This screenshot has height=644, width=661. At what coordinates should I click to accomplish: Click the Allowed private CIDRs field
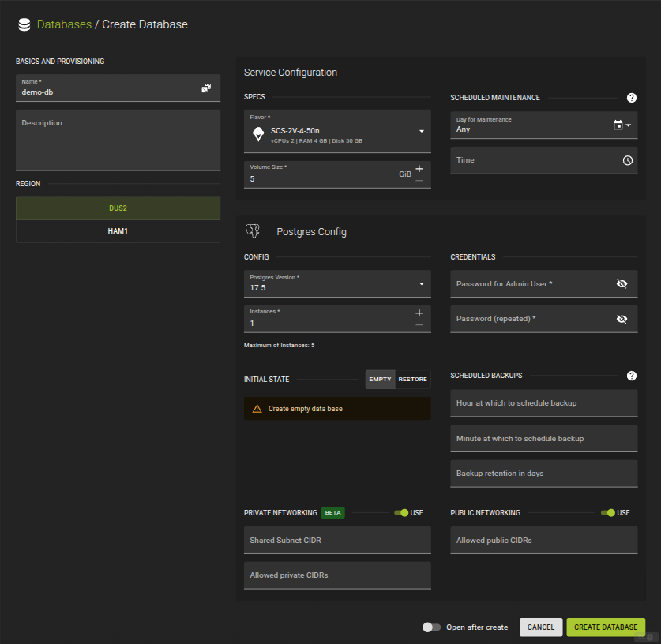[x=337, y=575]
